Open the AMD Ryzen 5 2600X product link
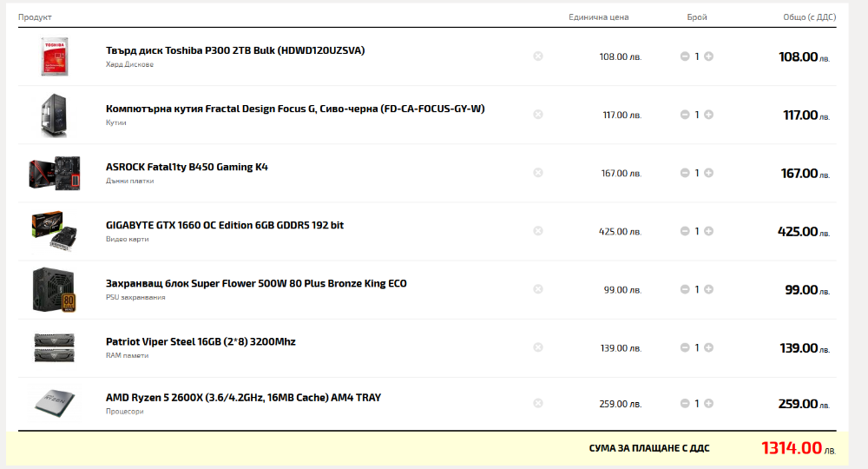This screenshot has height=469, width=868. 244,398
